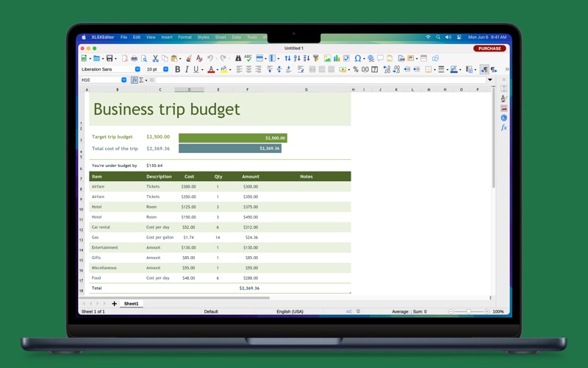The height and width of the screenshot is (368, 588).
Task: Open Find & Replace binoculars icon
Action: 238,58
